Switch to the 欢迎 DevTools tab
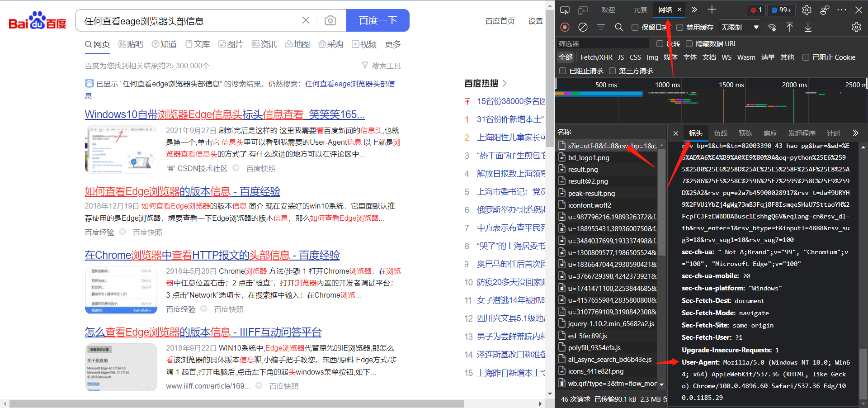Screen dimensions: 868x408 (608, 10)
